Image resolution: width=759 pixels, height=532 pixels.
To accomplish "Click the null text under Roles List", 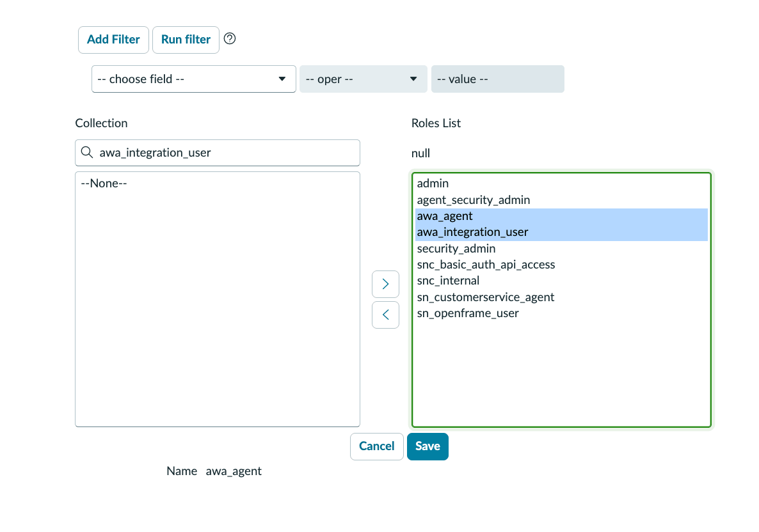I will (x=420, y=153).
